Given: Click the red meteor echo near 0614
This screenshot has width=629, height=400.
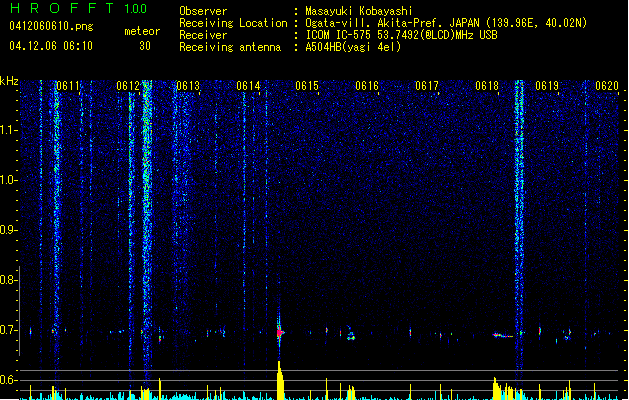Looking at the screenshot, I should (280, 333).
